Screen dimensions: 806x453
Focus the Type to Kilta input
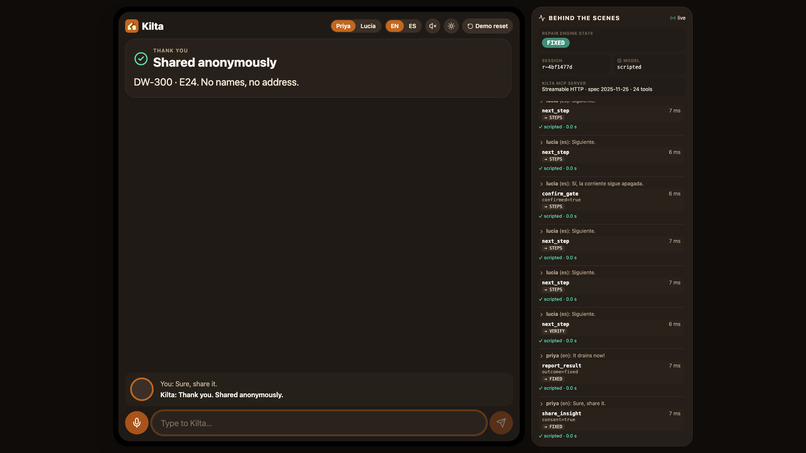[319, 423]
